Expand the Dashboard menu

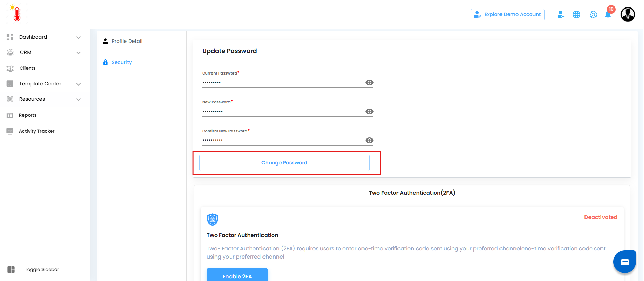pos(78,37)
